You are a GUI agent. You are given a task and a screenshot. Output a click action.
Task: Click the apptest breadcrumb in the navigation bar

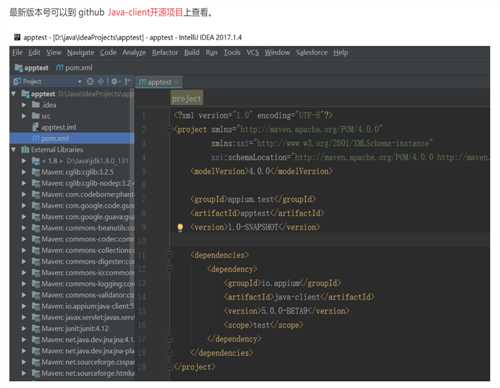click(32, 68)
